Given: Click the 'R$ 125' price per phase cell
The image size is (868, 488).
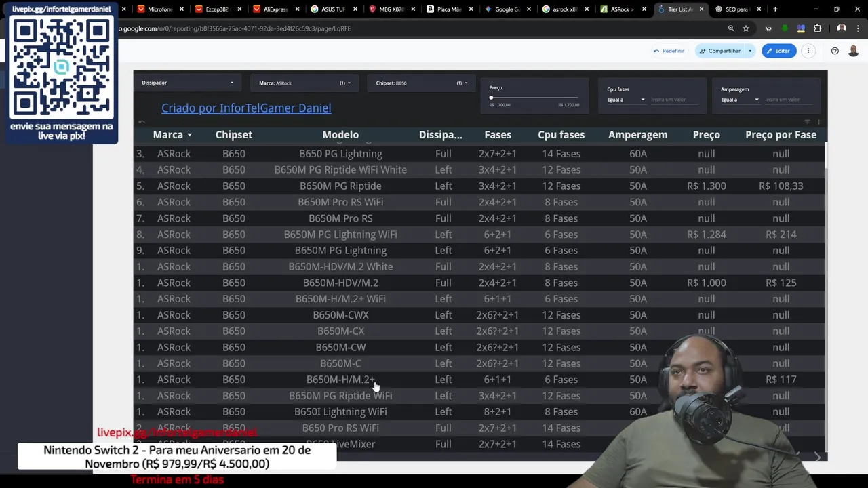Looking at the screenshot, I should coord(781,283).
